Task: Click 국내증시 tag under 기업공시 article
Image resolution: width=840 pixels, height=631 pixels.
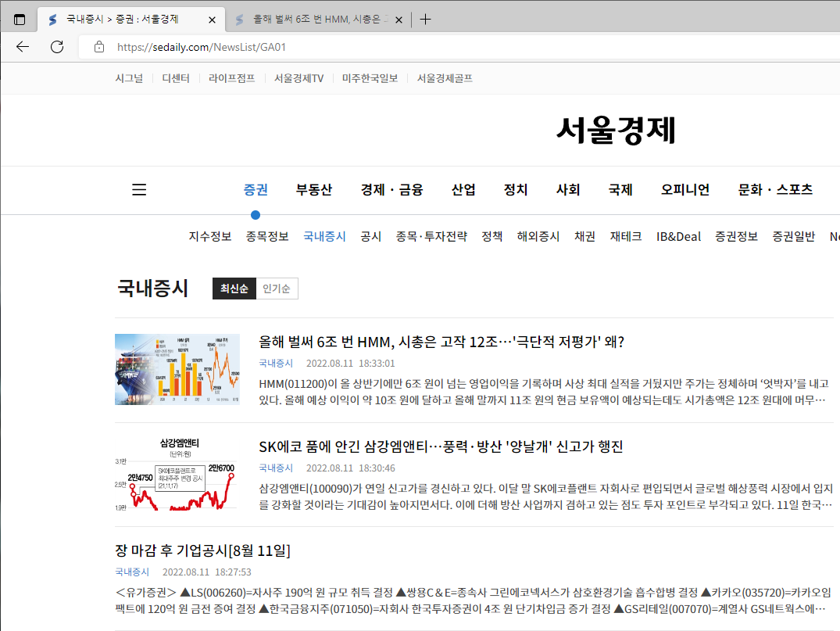Action: [x=132, y=572]
